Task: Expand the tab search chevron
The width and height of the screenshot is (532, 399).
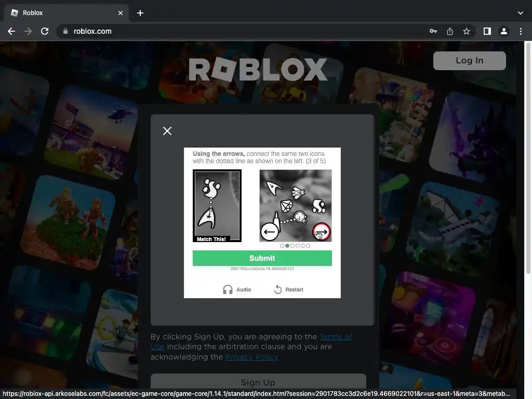Action: [520, 13]
